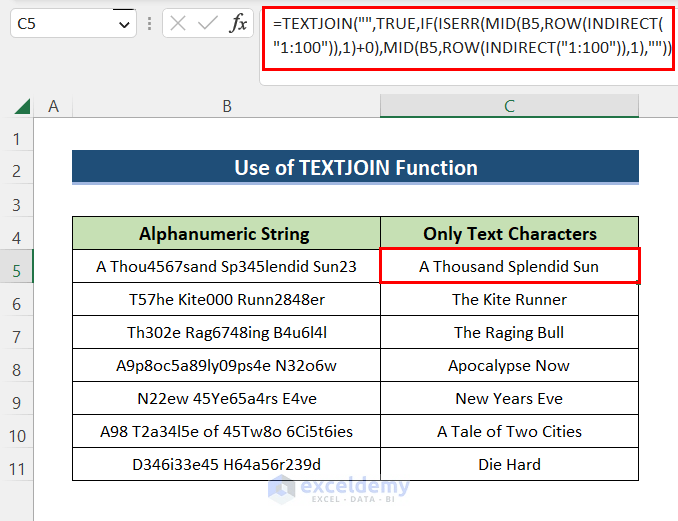678x521 pixels.
Task: Select cell 'A98 T2a34l5e of 45Tw8o 6Ci5t6ies'
Action: click(x=227, y=431)
